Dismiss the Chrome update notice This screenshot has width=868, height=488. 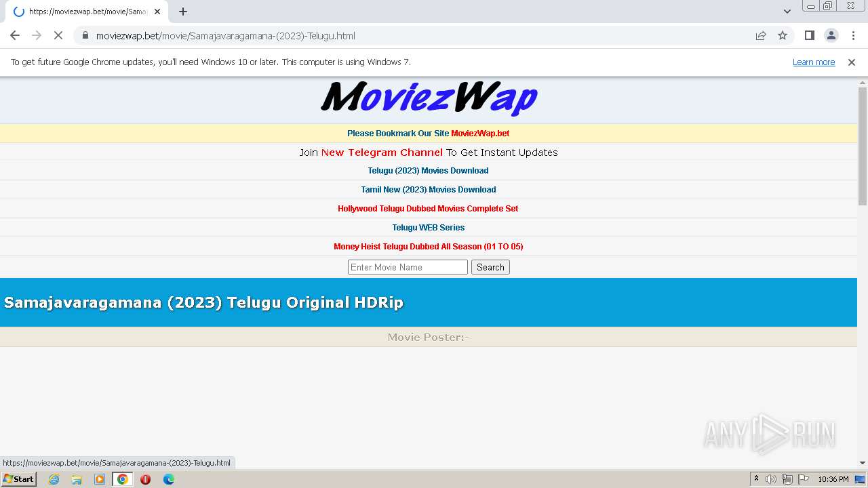[852, 62]
